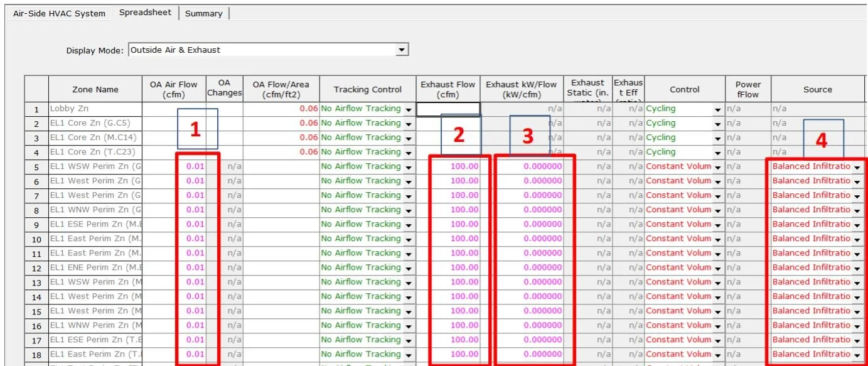This screenshot has height=366, width=868.
Task: Open the Summary tab
Action: click(x=203, y=13)
